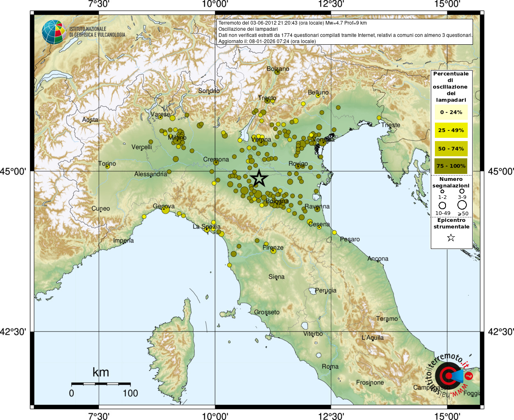This screenshot has height=420, width=514.
Task: Click the legend 1-2 reports circle
Action: (442, 192)
